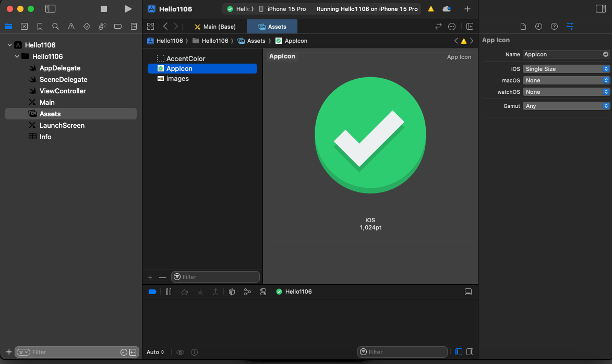Open Quick Help inspector question mark icon
The image size is (612, 364).
click(554, 26)
